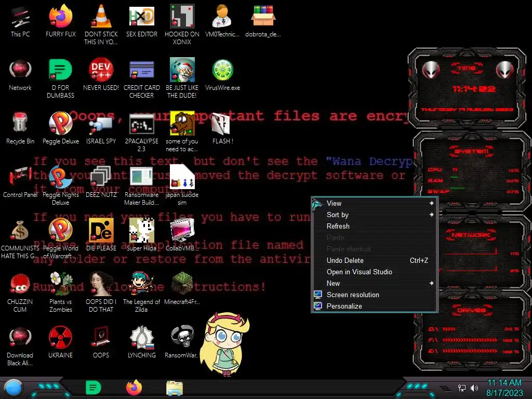Open the japan suicide sim file
Image resolution: width=532 pixels, height=399 pixels.
coord(182,185)
